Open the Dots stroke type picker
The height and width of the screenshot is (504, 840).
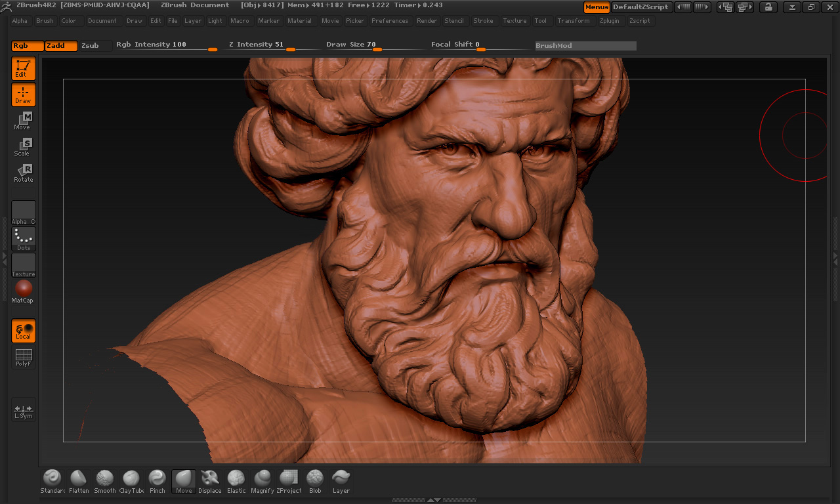tap(24, 239)
